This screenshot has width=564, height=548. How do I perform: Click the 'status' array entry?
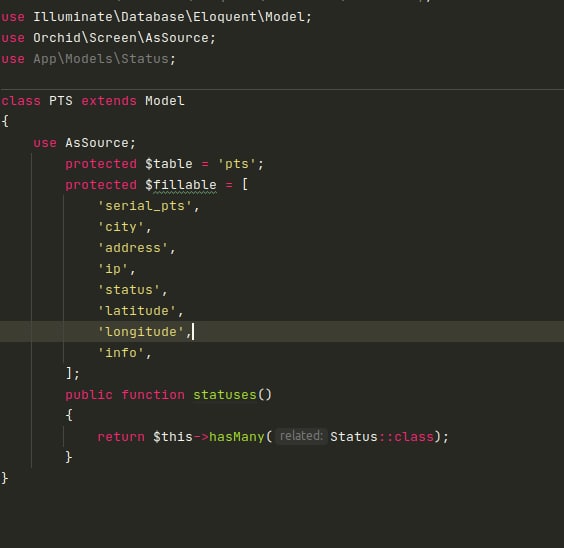click(129, 290)
